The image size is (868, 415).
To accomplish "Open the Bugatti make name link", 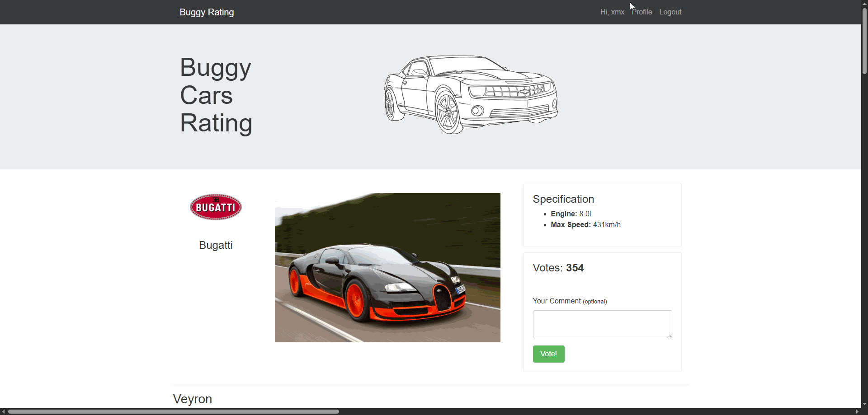I will (x=216, y=245).
